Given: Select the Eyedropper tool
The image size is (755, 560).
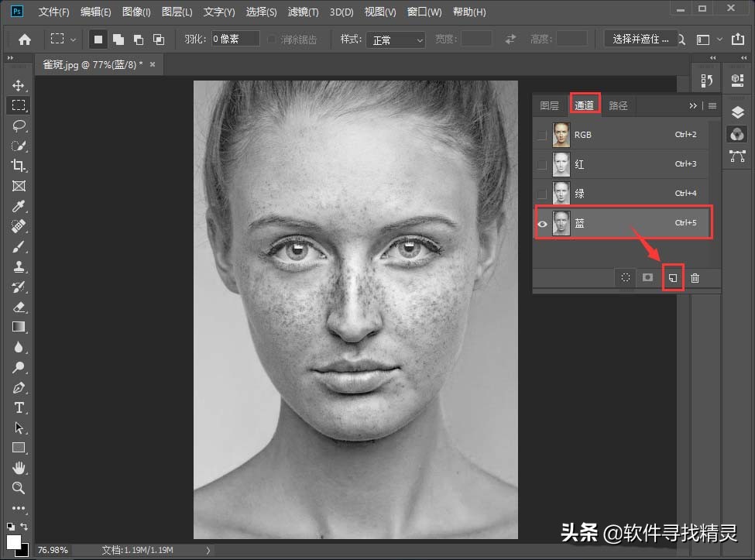Looking at the screenshot, I should (x=19, y=206).
